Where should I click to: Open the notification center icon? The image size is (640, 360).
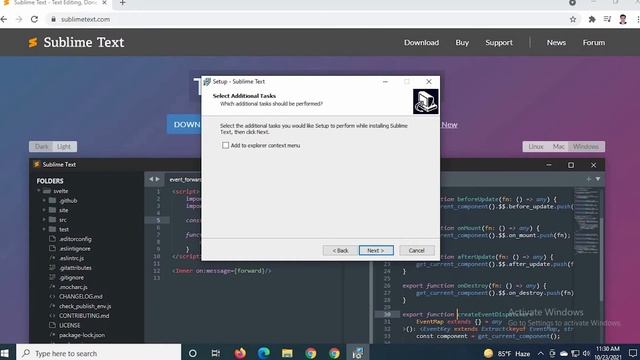(x=632, y=353)
